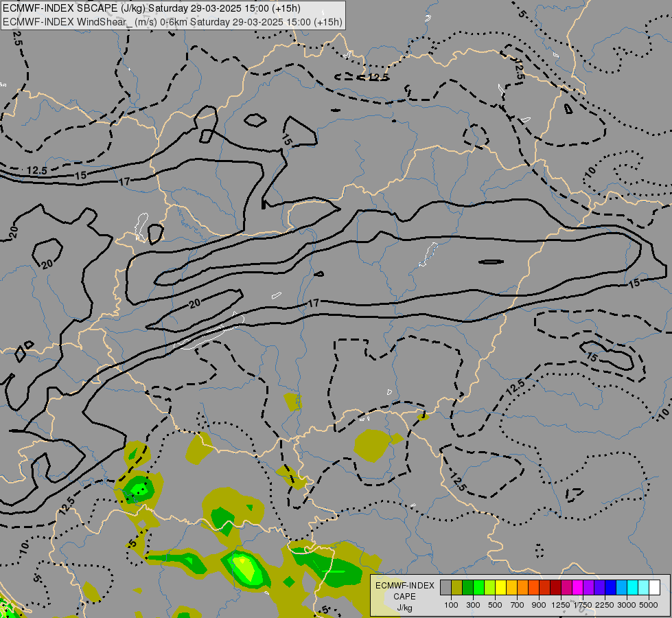This screenshot has height=618, width=672.
Task: Click the legend value 300
Action: pos(473,605)
